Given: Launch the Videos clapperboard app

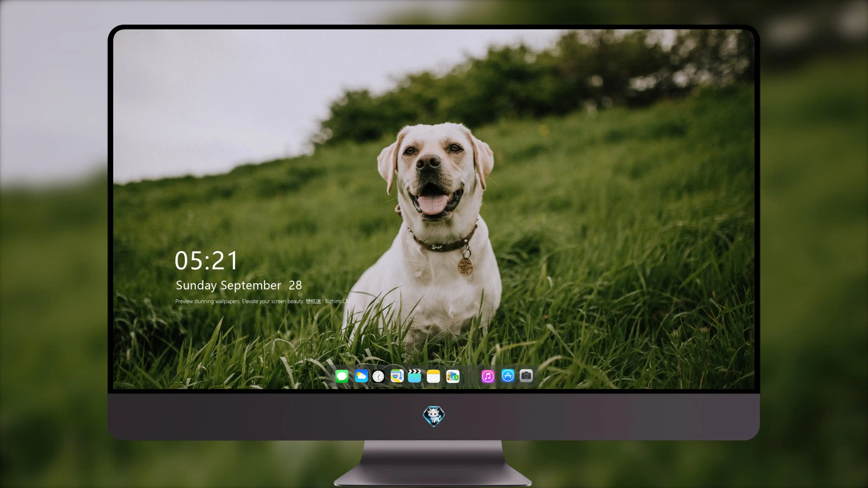Looking at the screenshot, I should pos(415,376).
